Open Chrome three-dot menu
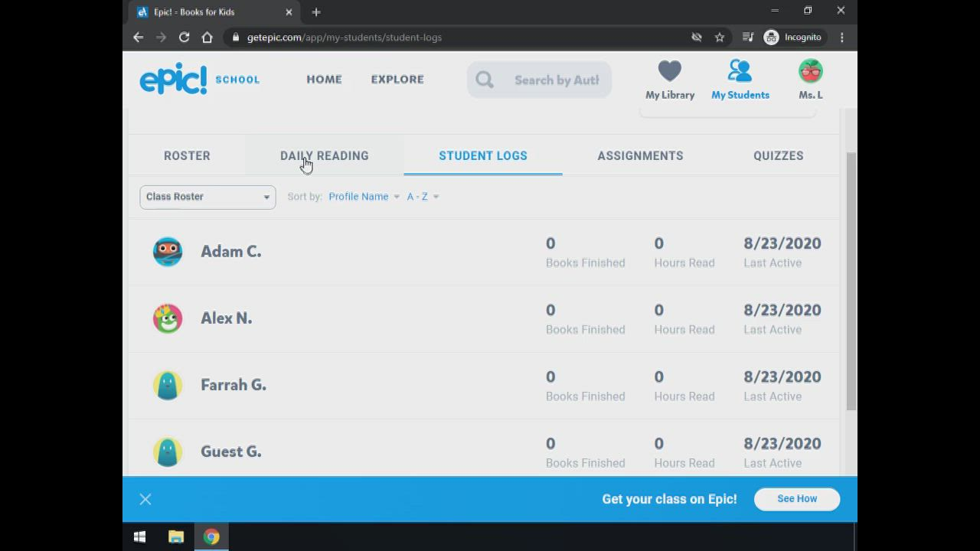Image resolution: width=980 pixels, height=551 pixels. tap(842, 37)
